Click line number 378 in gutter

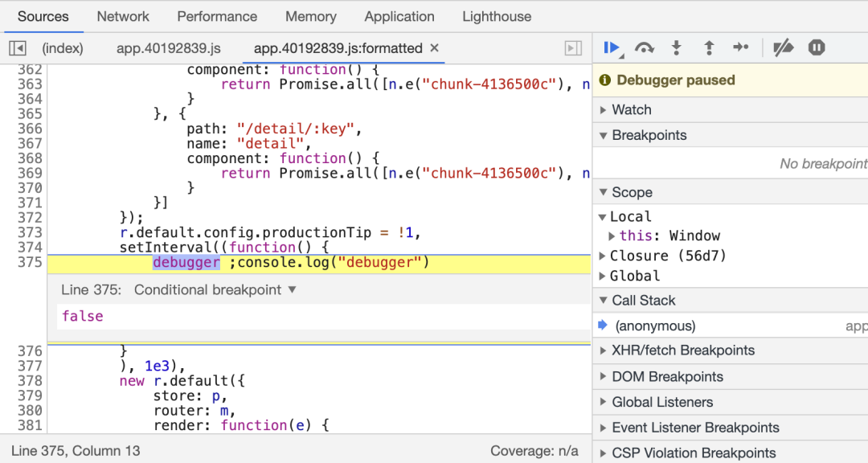click(30, 381)
